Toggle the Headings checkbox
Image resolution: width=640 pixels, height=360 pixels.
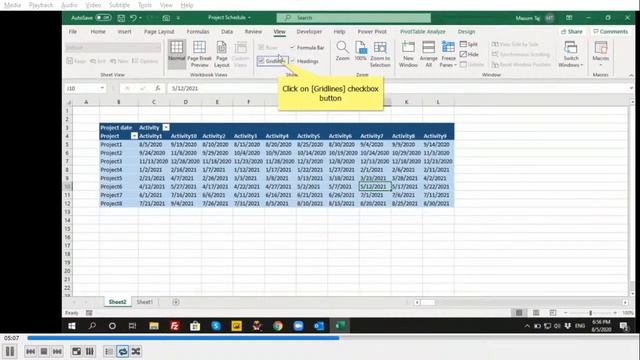click(x=292, y=61)
